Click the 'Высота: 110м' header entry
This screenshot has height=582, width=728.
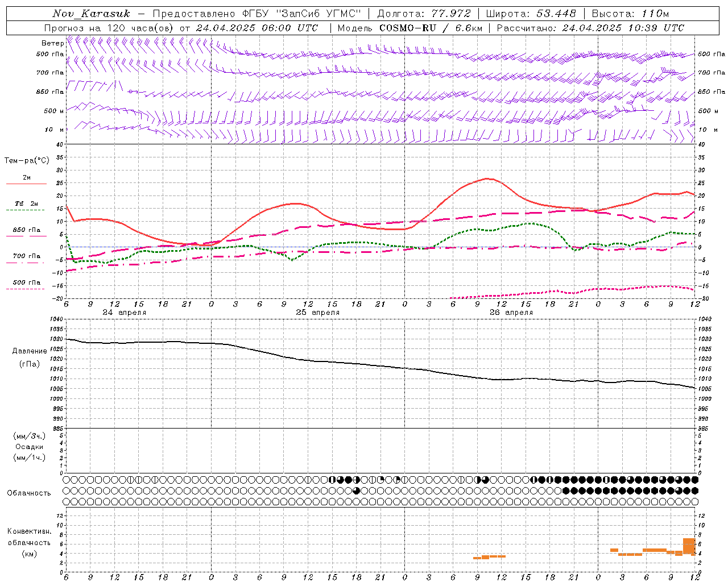[630, 14]
